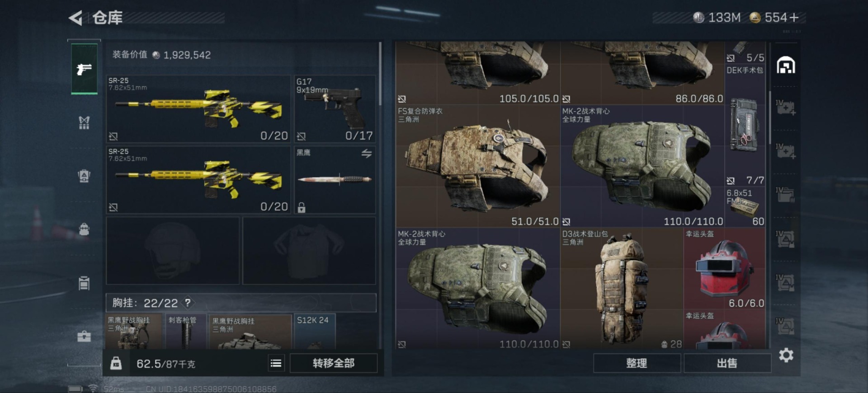868x393 pixels.
Task: Click 转移全部 transfer all button
Action: 334,363
